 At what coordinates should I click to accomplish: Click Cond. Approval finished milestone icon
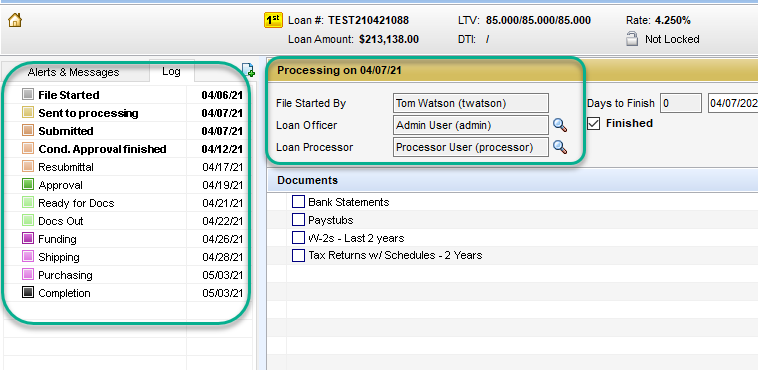pyautogui.click(x=28, y=148)
